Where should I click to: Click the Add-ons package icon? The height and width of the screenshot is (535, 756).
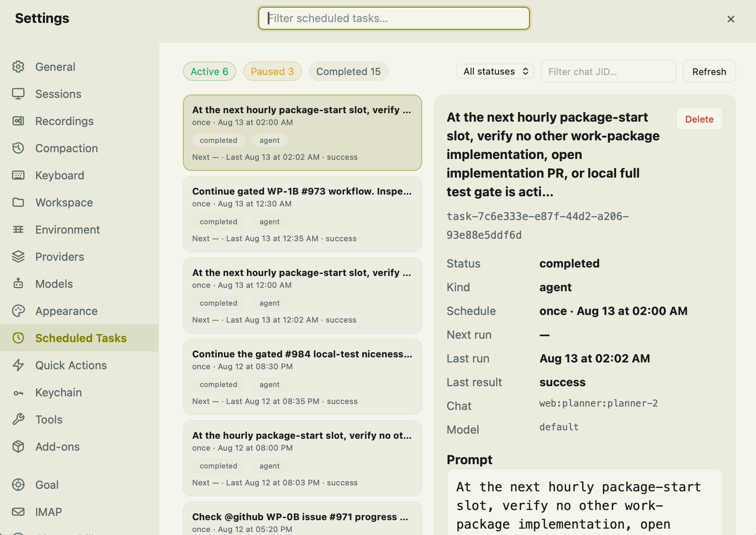coord(18,446)
